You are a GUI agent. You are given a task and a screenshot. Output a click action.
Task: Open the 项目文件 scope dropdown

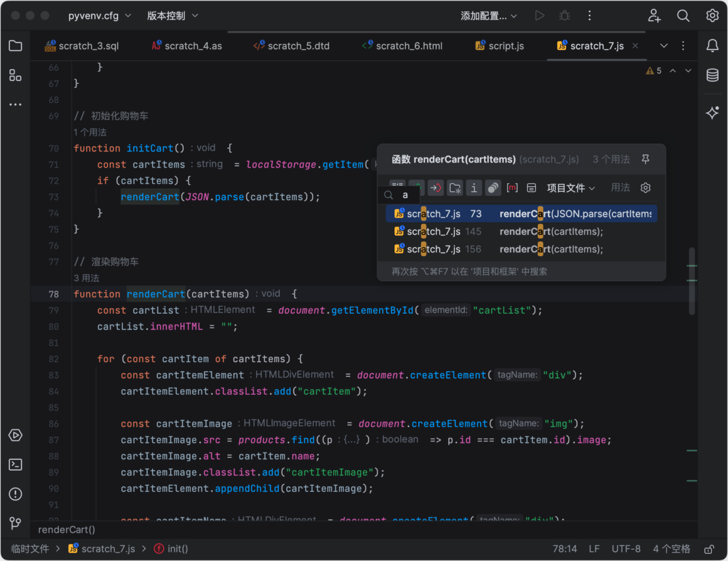[570, 188]
